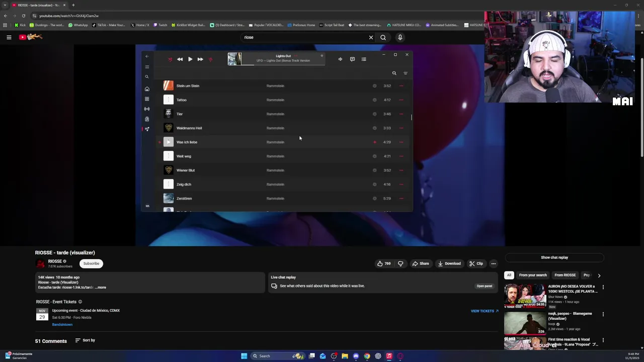Click YouTube search field containing riose
This screenshot has width=644, height=362.
304,37
